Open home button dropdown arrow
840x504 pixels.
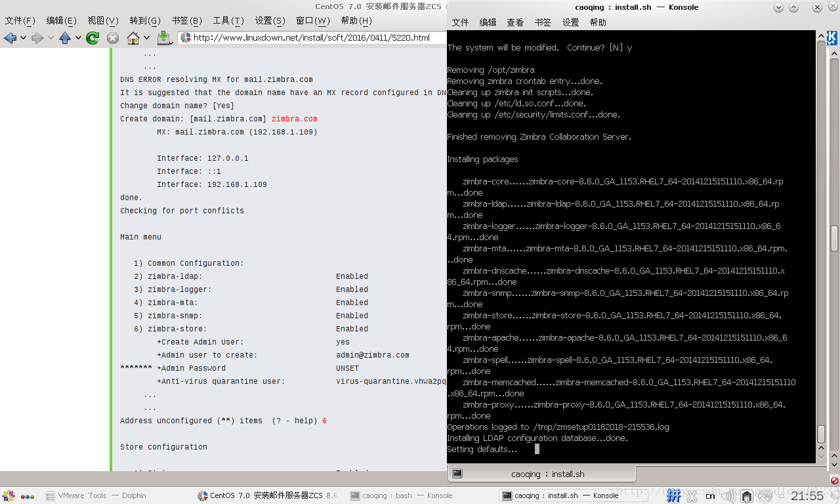[146, 38]
